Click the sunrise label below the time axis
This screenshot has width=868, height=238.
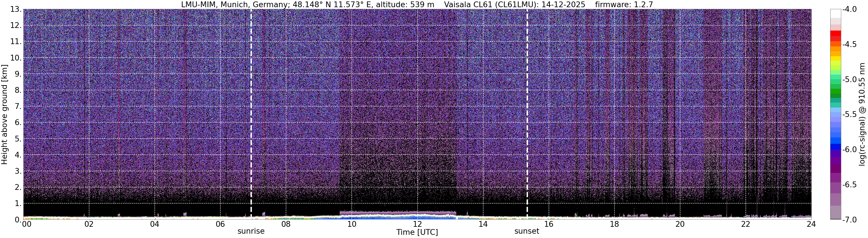(x=251, y=231)
